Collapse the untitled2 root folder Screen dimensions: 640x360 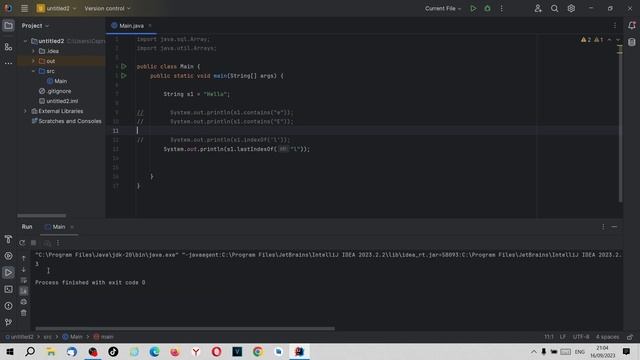pyautogui.click(x=25, y=41)
